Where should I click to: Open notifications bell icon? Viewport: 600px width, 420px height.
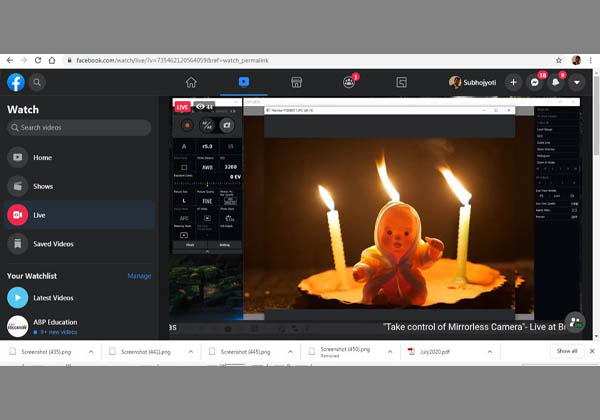[556, 82]
